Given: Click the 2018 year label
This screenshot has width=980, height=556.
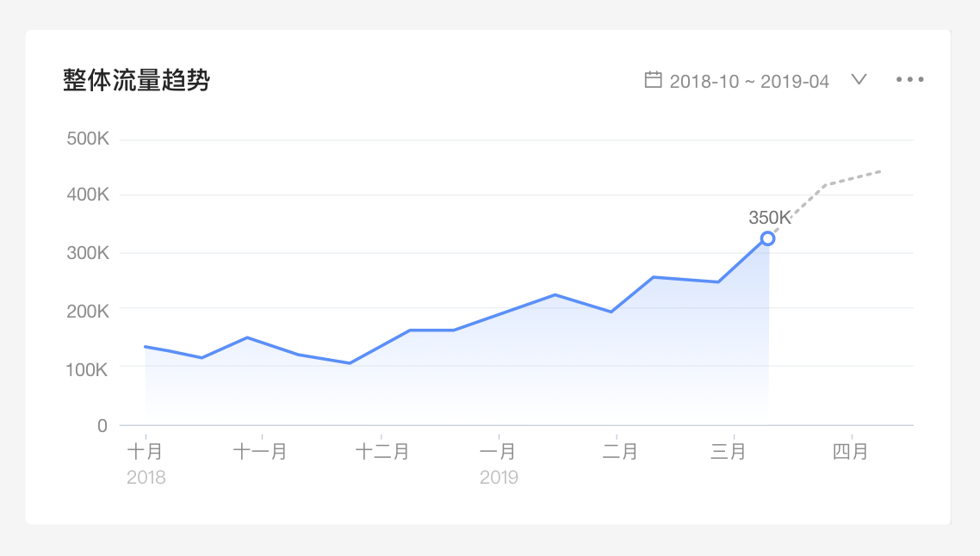Looking at the screenshot, I should (x=146, y=478).
